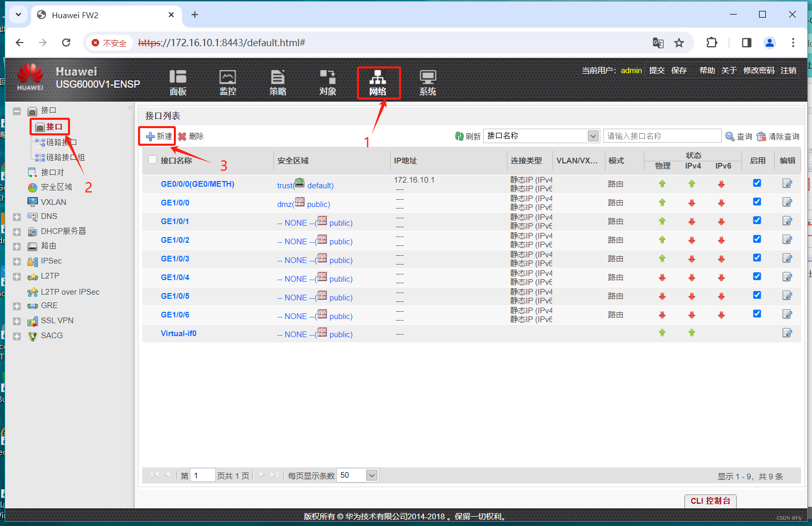Toggle 启用 checkbox for GE0/0/0(GE0/METH)
Image resolution: width=812 pixels, height=526 pixels.
coord(757,183)
